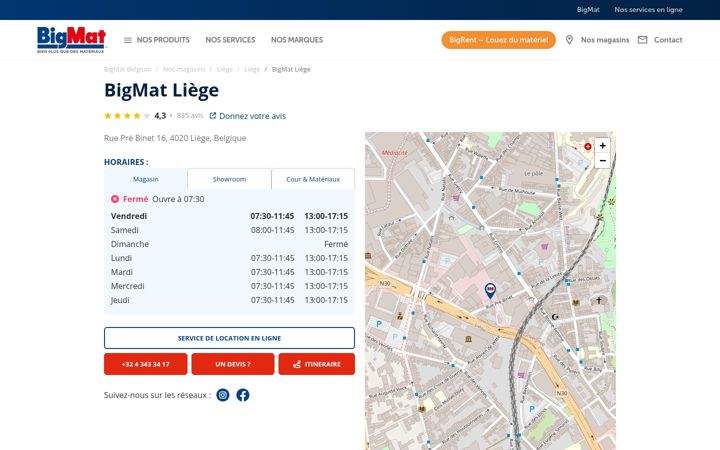720x450 pixels.
Task: Click the 835 avis review count
Action: tap(190, 116)
